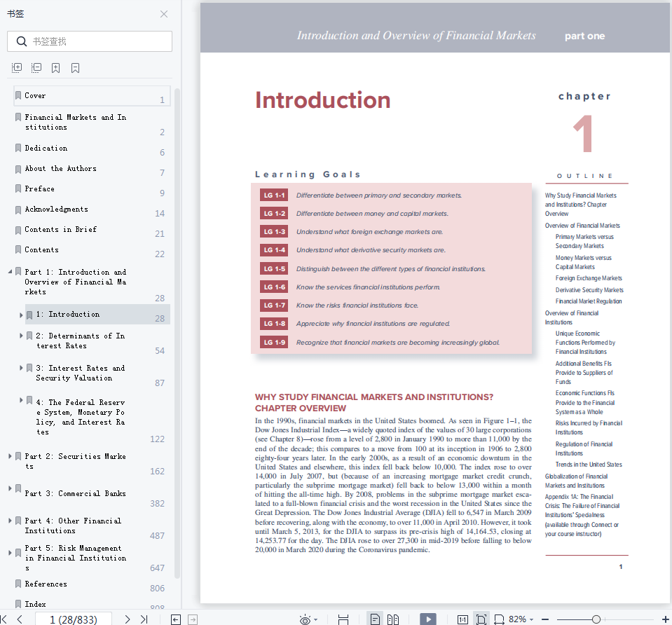Click page number 122 in bookmark list
Screen dimensions: 672x625
[x=157, y=439]
